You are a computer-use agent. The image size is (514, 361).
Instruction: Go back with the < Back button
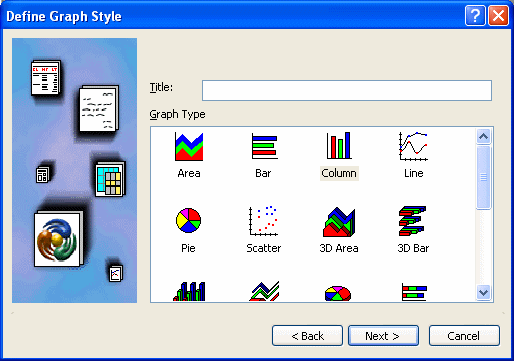tap(307, 336)
